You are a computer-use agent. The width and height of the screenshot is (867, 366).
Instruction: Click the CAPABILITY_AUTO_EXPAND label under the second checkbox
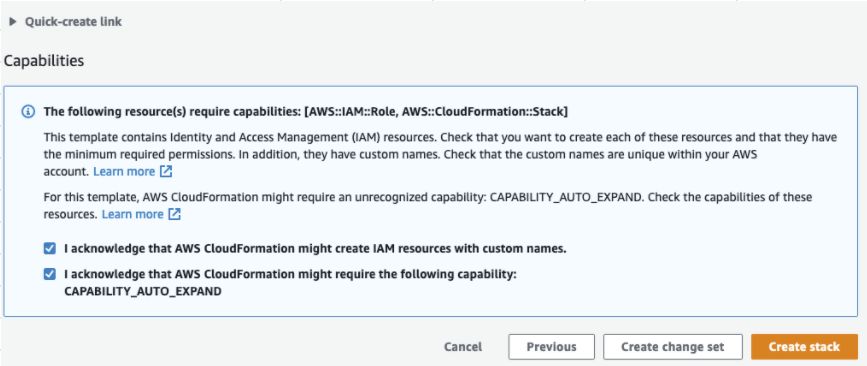[x=143, y=291]
